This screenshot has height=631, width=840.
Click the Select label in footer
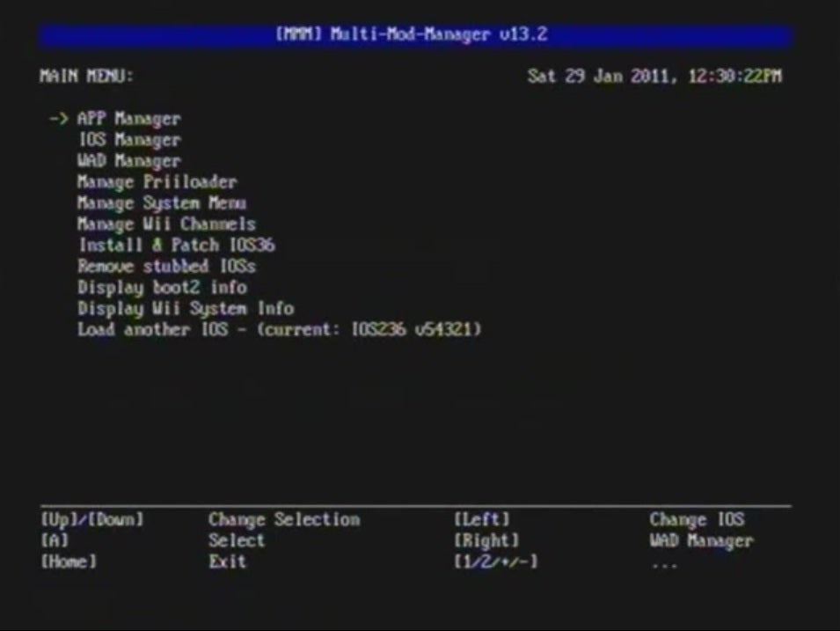[237, 540]
